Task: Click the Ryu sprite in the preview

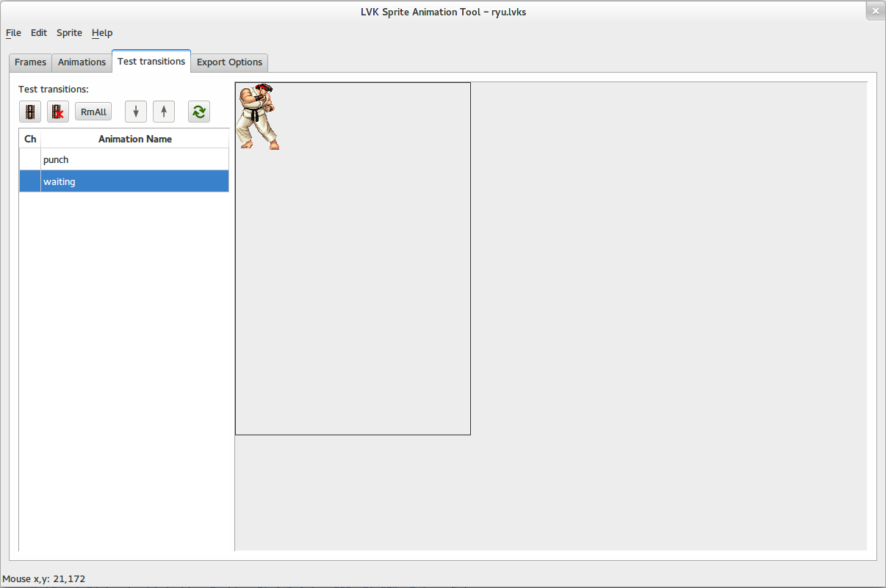Action: tap(259, 116)
